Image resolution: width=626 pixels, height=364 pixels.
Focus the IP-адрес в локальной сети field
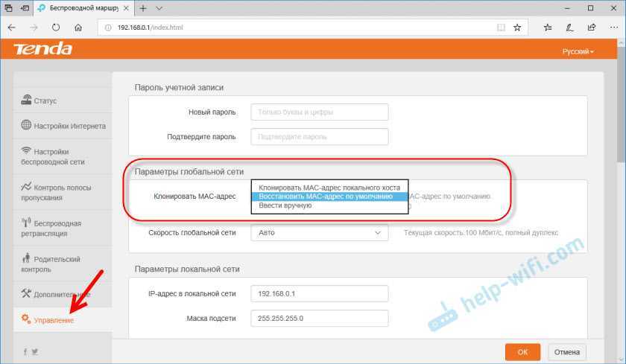(320, 293)
